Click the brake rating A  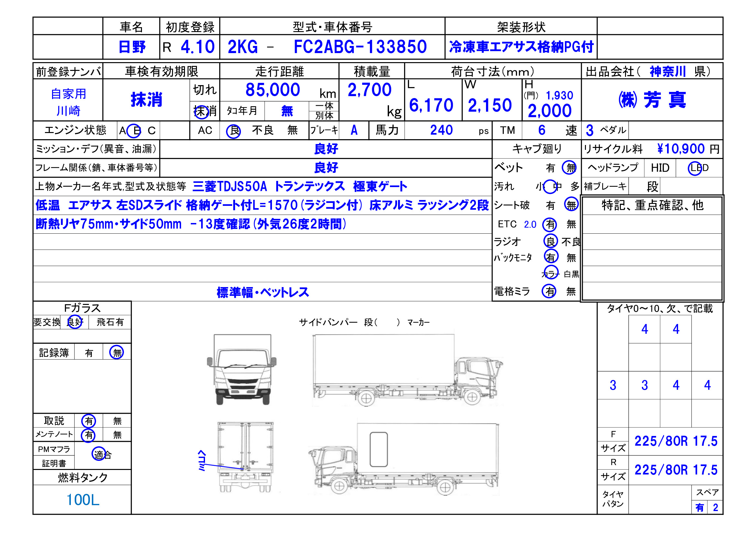(x=354, y=130)
